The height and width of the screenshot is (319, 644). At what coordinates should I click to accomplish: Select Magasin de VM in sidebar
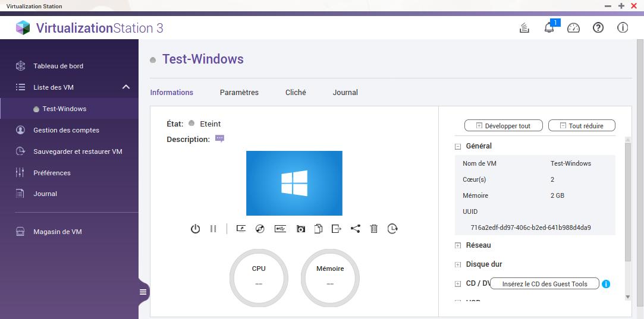57,232
